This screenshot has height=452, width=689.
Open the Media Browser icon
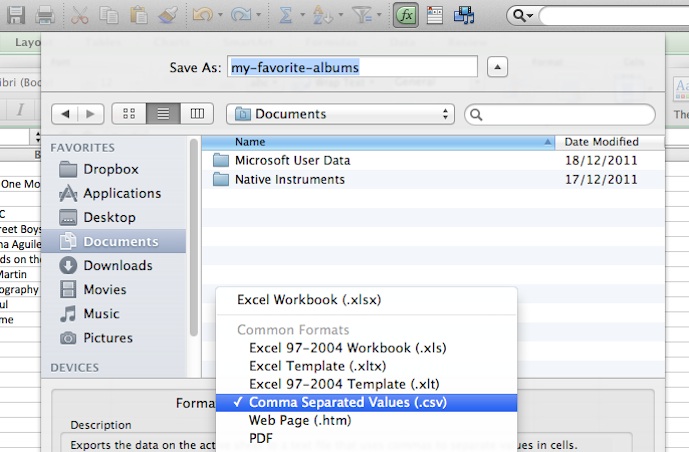tap(464, 15)
